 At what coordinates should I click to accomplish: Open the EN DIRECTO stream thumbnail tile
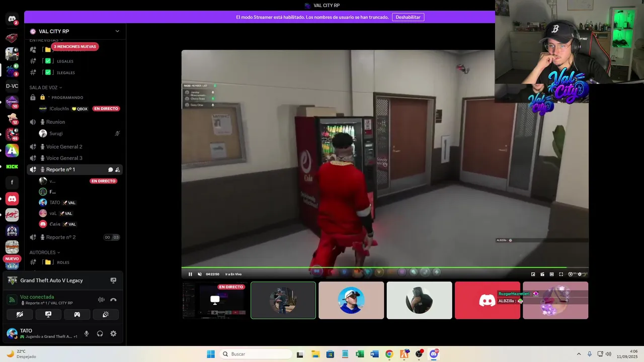click(215, 300)
